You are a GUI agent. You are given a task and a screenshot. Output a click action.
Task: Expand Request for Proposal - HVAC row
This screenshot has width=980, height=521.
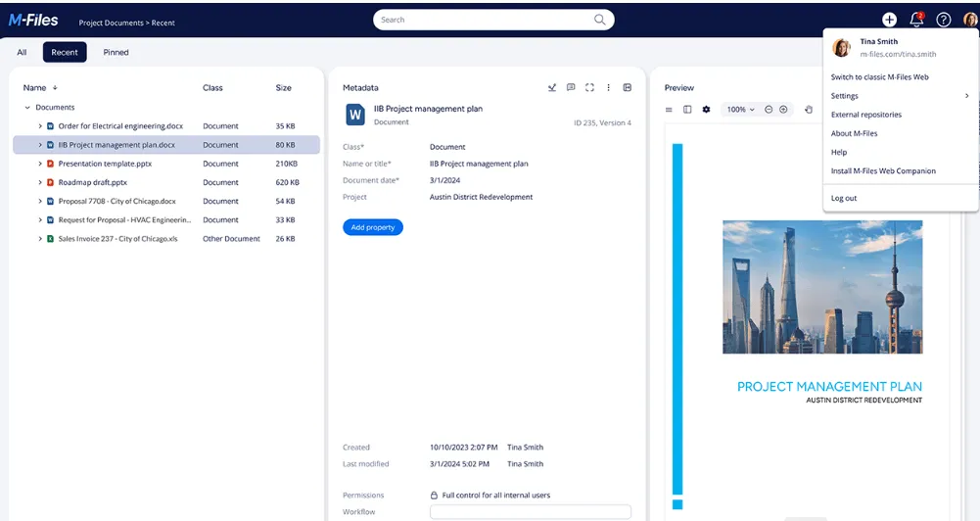40,219
